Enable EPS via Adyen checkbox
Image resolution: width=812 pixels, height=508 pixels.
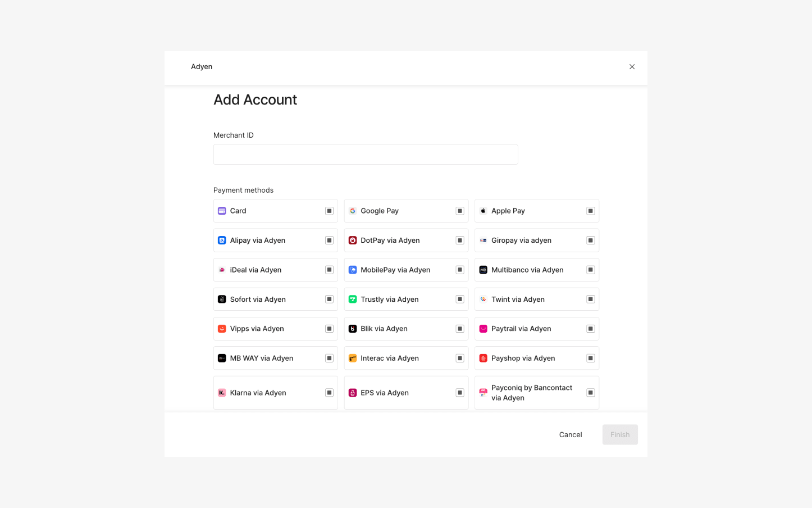[460, 393]
